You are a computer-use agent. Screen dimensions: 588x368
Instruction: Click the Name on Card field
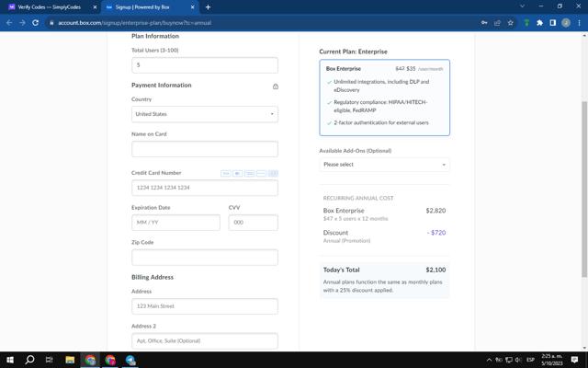[x=205, y=149]
